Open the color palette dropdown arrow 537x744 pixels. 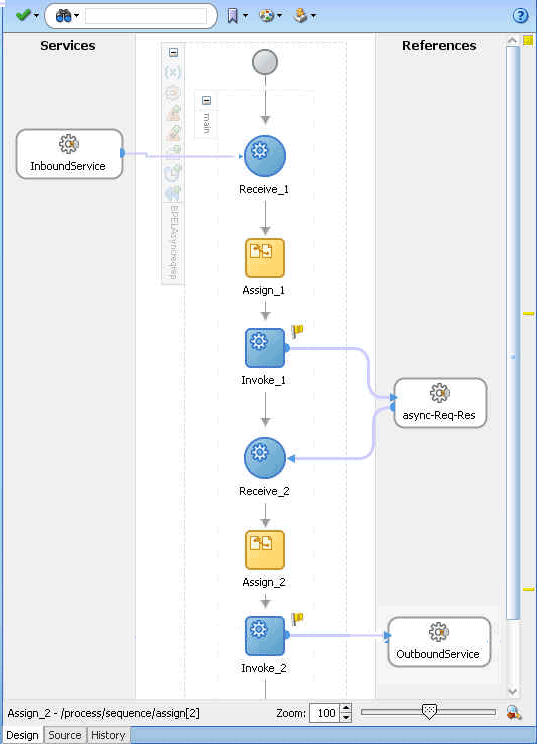279,16
